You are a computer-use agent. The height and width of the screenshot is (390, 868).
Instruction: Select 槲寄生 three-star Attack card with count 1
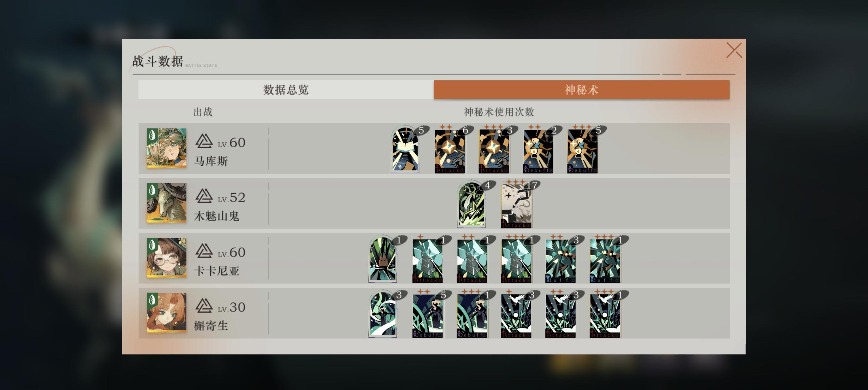click(605, 314)
